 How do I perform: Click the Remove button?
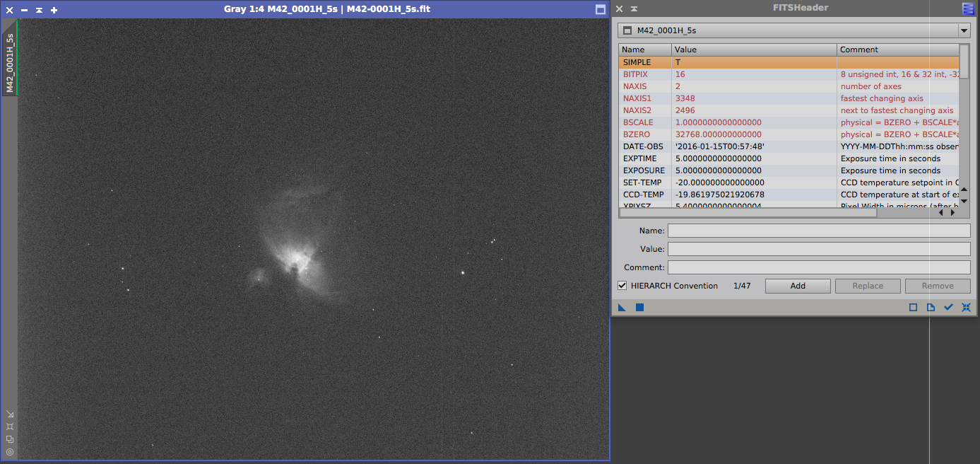point(938,286)
